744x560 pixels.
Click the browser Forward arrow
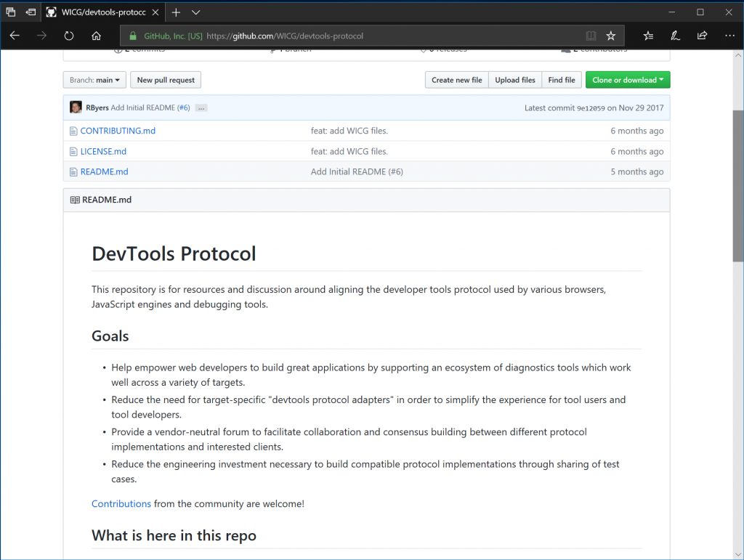pyautogui.click(x=41, y=36)
